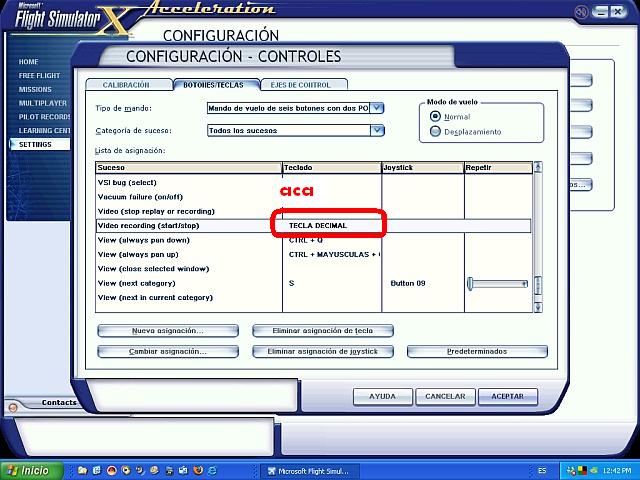The height and width of the screenshot is (480, 640).
Task: Open the Tipo de mando dropdown
Action: pyautogui.click(x=378, y=108)
